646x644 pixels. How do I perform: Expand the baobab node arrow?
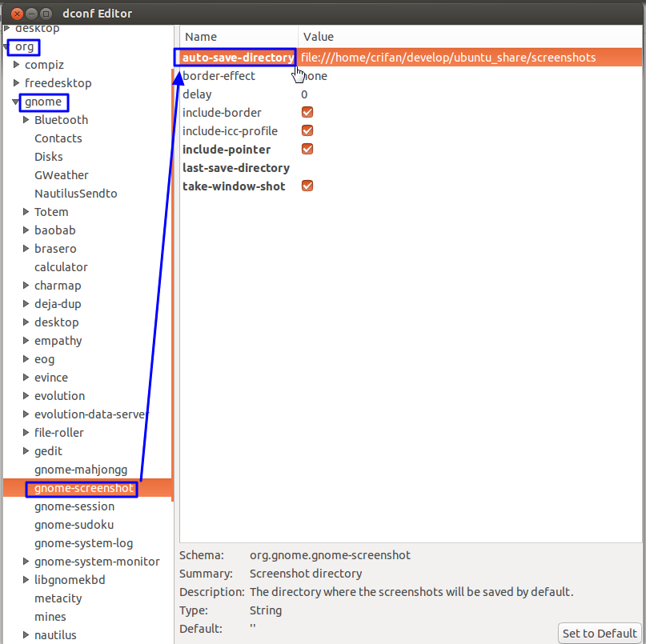tap(26, 230)
